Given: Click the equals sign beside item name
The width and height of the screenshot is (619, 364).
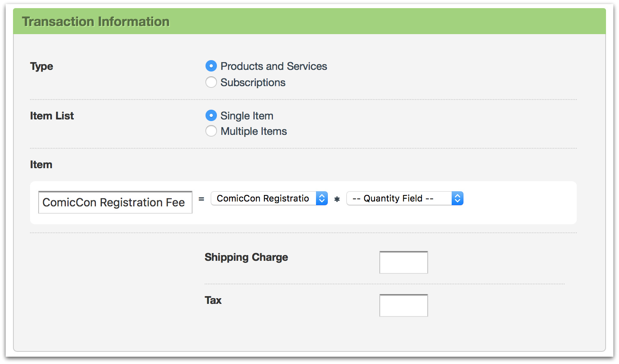Looking at the screenshot, I should coord(201,199).
